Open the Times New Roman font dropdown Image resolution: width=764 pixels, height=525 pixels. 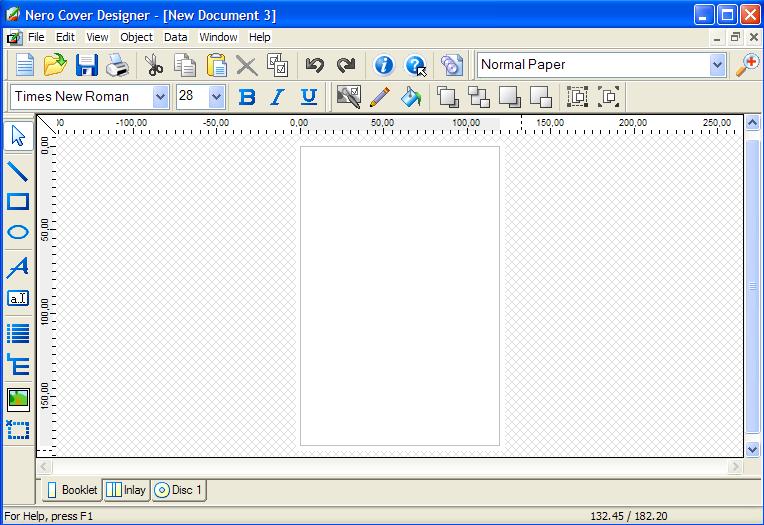coord(160,97)
